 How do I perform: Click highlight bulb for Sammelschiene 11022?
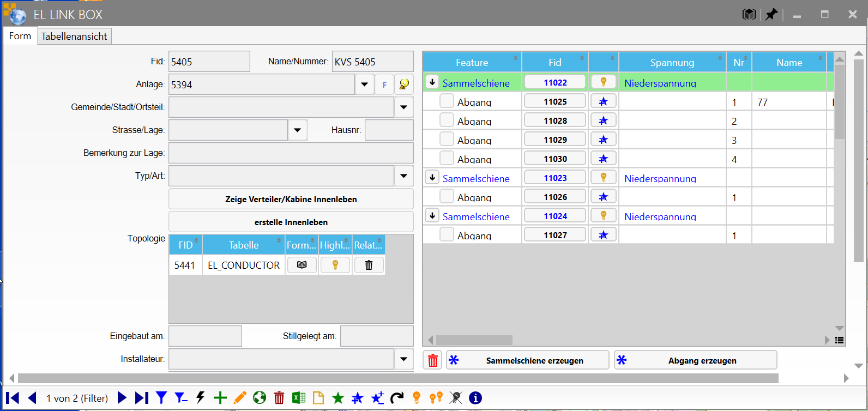604,82
